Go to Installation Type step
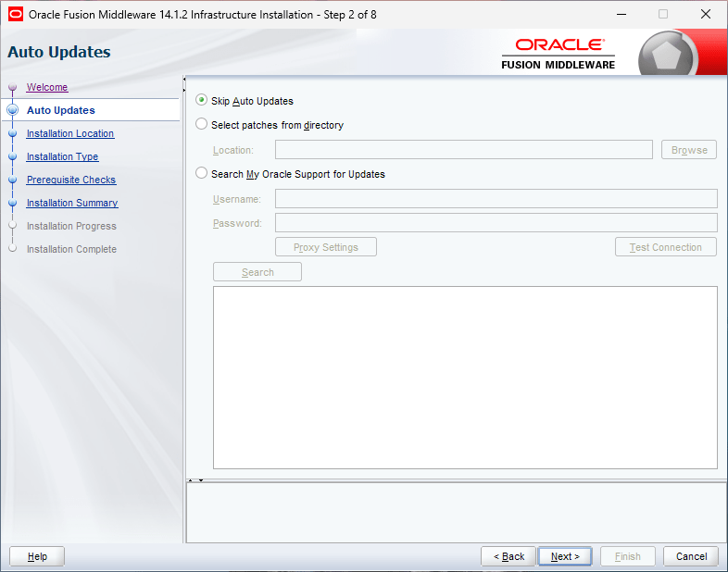This screenshot has width=728, height=572. point(62,156)
